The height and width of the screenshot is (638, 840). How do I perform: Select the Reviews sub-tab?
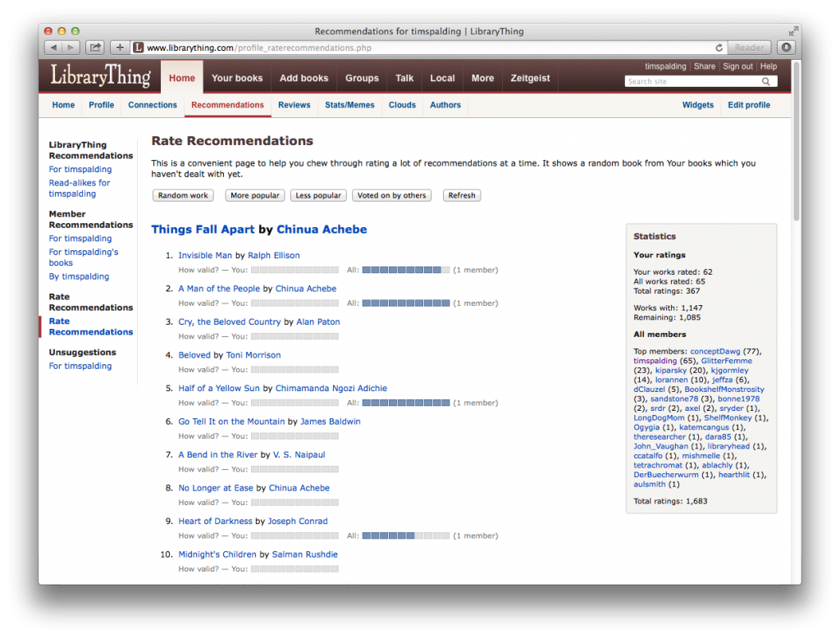pyautogui.click(x=294, y=105)
